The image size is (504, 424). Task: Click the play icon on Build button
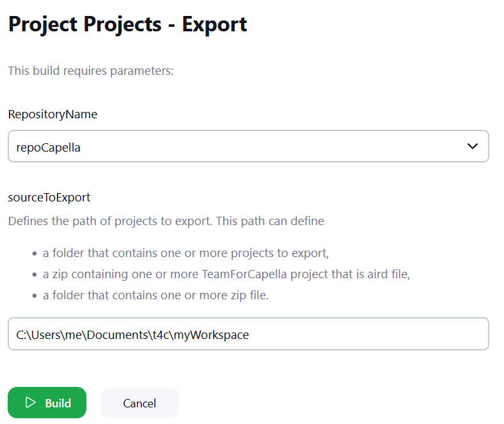(x=30, y=403)
